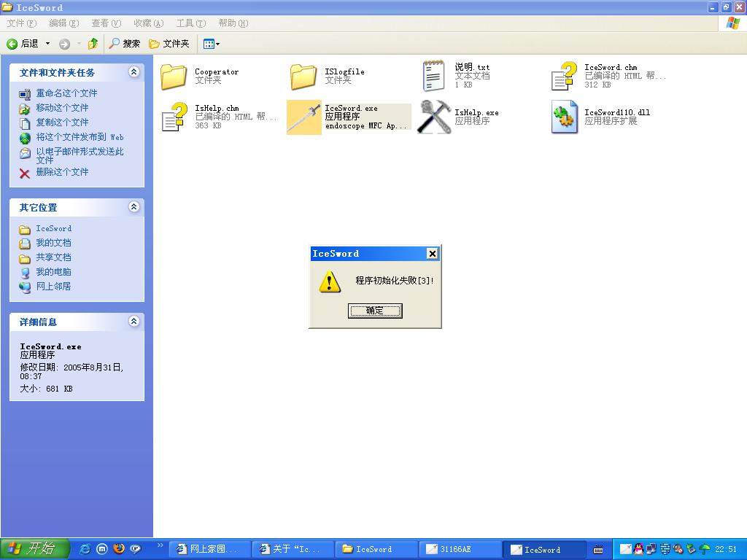Click the green umbrella tray icon
747x560 pixels.
coord(704,549)
